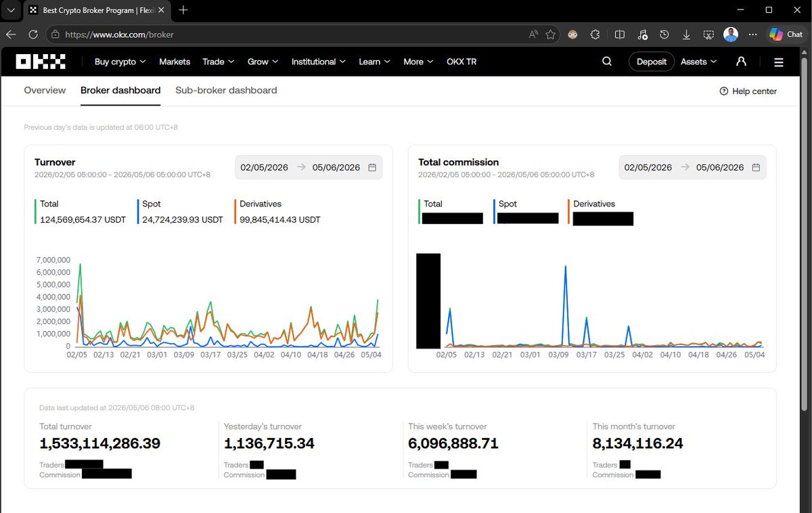The width and height of the screenshot is (812, 513).
Task: Open the OKX TR link
Action: [461, 62]
